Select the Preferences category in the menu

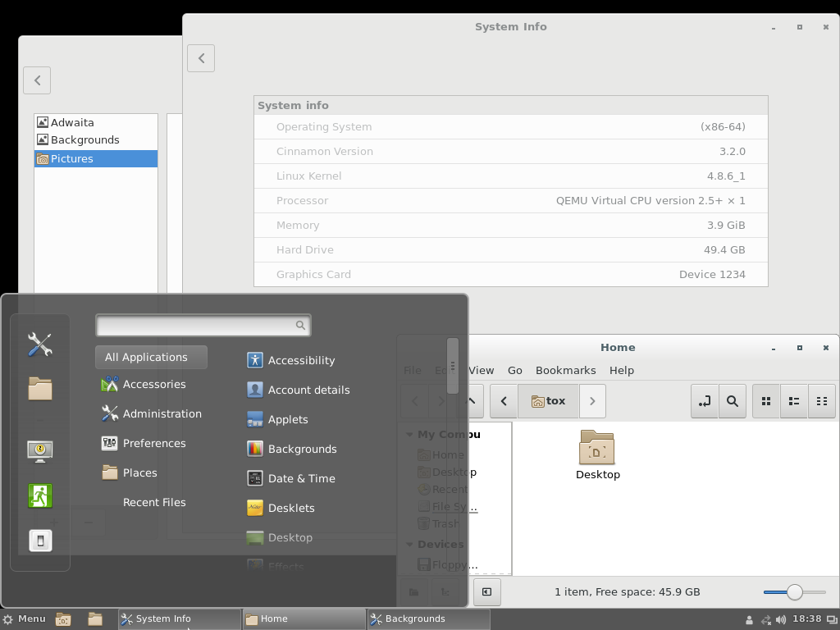pos(153,443)
